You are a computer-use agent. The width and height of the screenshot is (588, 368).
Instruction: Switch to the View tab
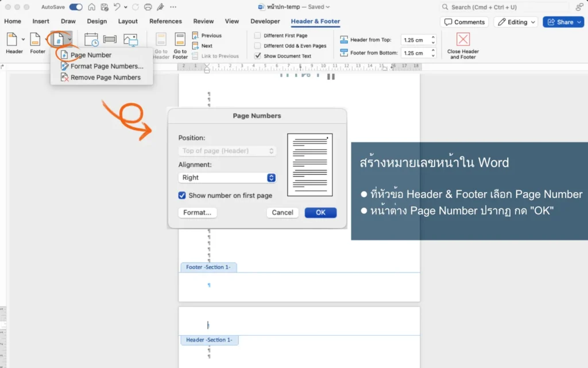[x=232, y=21]
